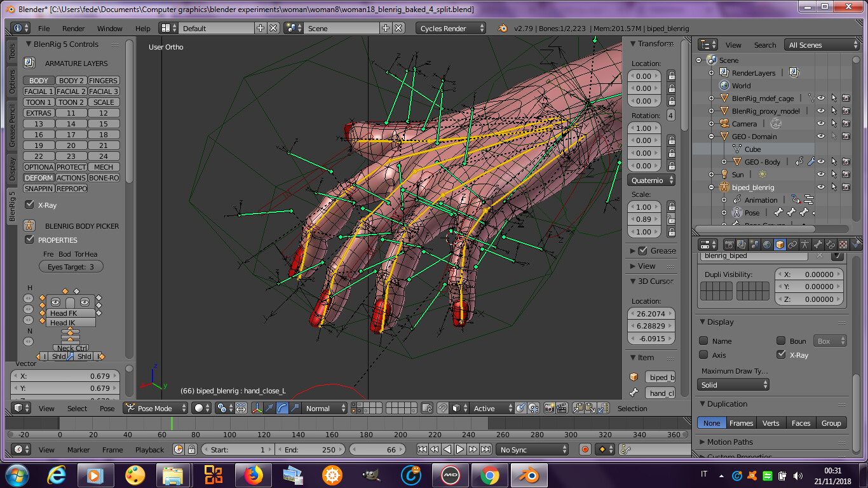Image resolution: width=868 pixels, height=488 pixels.
Task: Toggle visibility eye of Camera object
Action: tap(820, 124)
